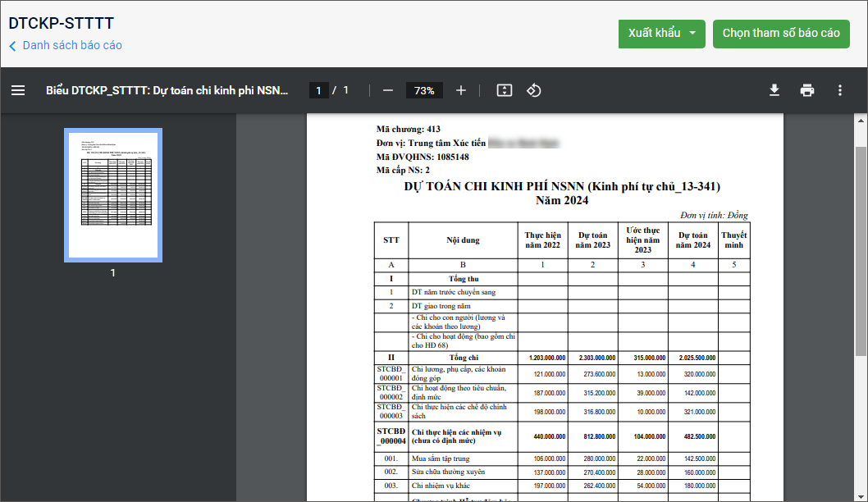Viewport: 868px width, 502px height.
Task: Open the Danh sách báo cáo link
Action: pyautogui.click(x=72, y=46)
